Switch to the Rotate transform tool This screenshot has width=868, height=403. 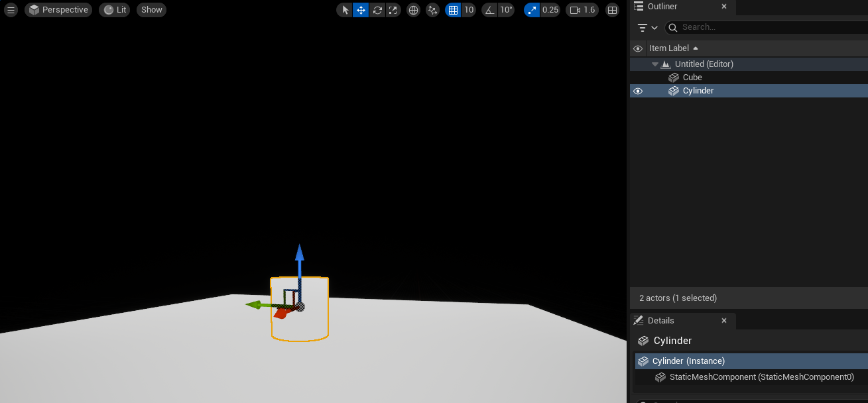(377, 10)
